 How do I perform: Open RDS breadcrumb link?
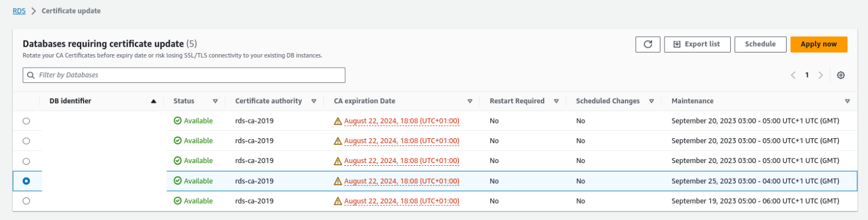click(19, 11)
